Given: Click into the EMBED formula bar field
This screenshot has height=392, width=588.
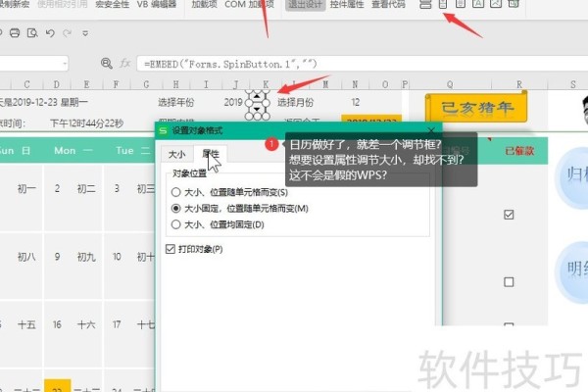Looking at the screenshot, I should point(362,64).
